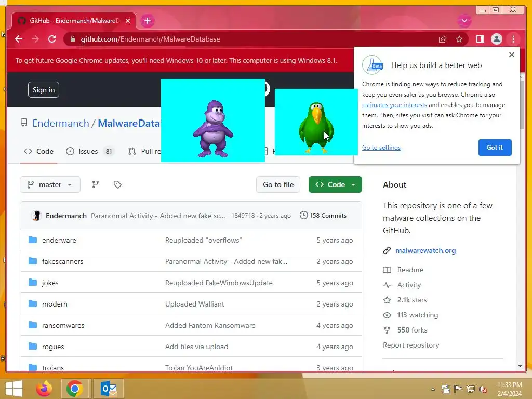Open the Readme link in About
The height and width of the screenshot is (399, 532).
coord(403,270)
